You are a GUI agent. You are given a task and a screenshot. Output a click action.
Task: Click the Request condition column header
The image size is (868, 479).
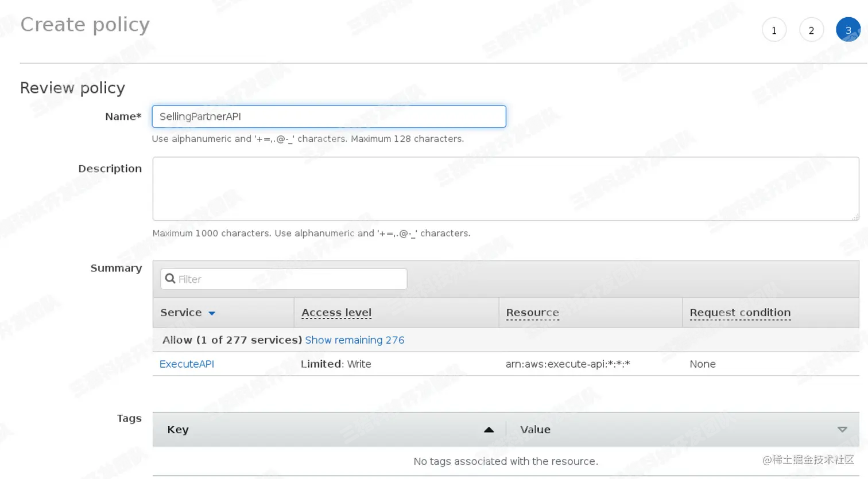pyautogui.click(x=740, y=313)
